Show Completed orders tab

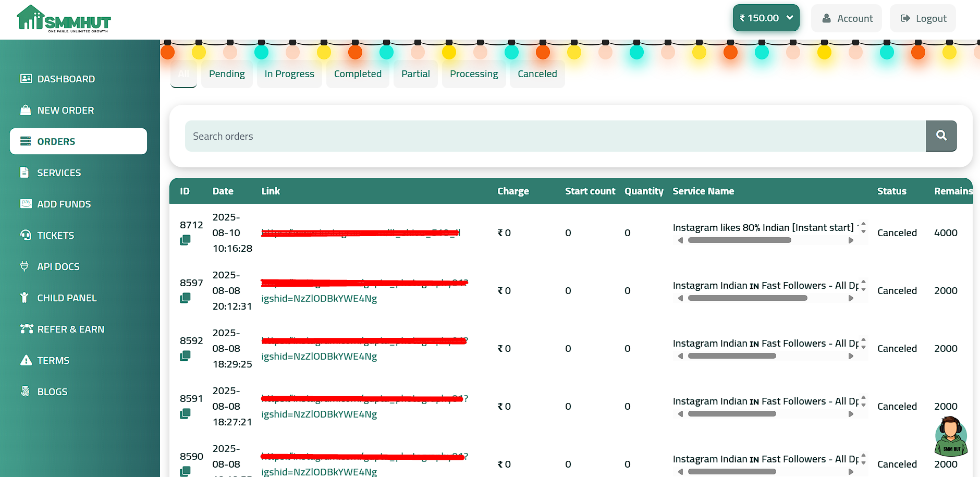pyautogui.click(x=358, y=74)
